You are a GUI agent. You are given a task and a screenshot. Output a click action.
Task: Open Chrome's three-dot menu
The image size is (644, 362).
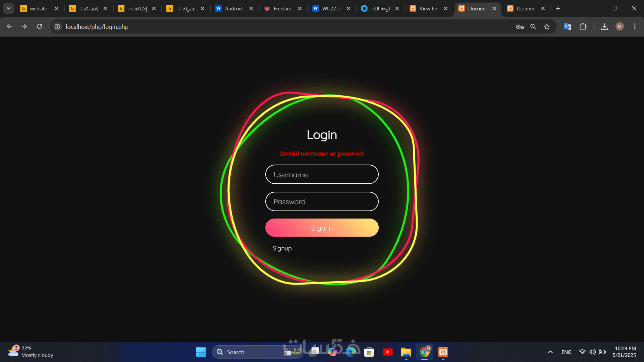click(x=635, y=27)
